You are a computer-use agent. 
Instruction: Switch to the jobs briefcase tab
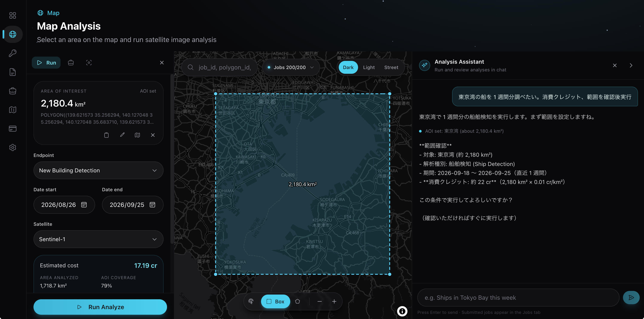click(71, 63)
